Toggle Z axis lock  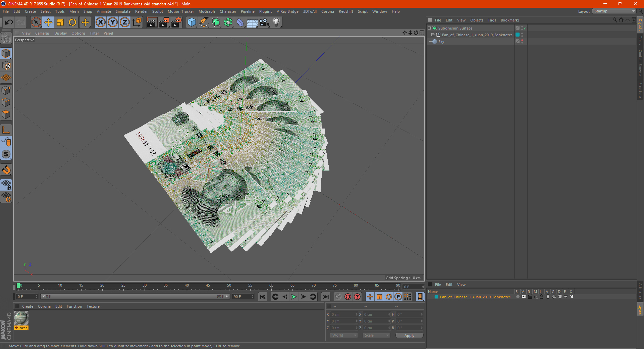(125, 22)
